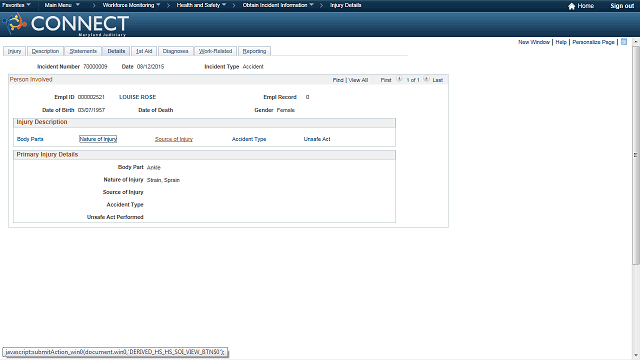The width and height of the screenshot is (640, 360).
Task: Open the Accident Type link
Action: coord(249,139)
